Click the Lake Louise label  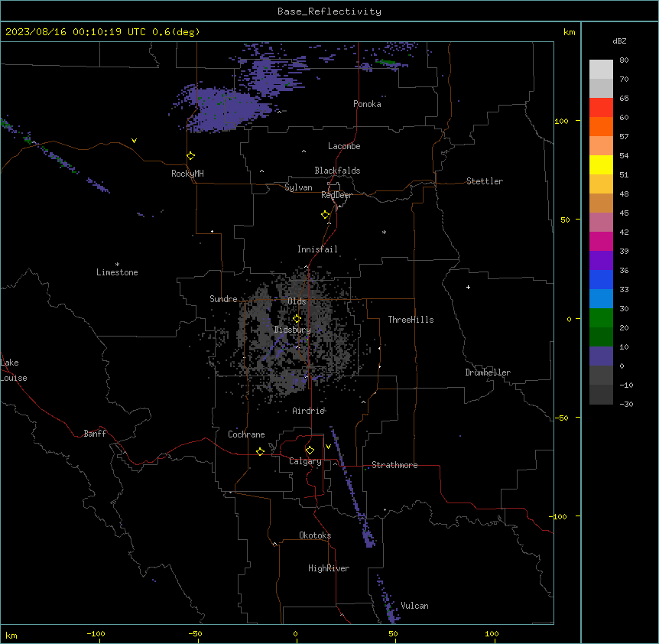14,370
